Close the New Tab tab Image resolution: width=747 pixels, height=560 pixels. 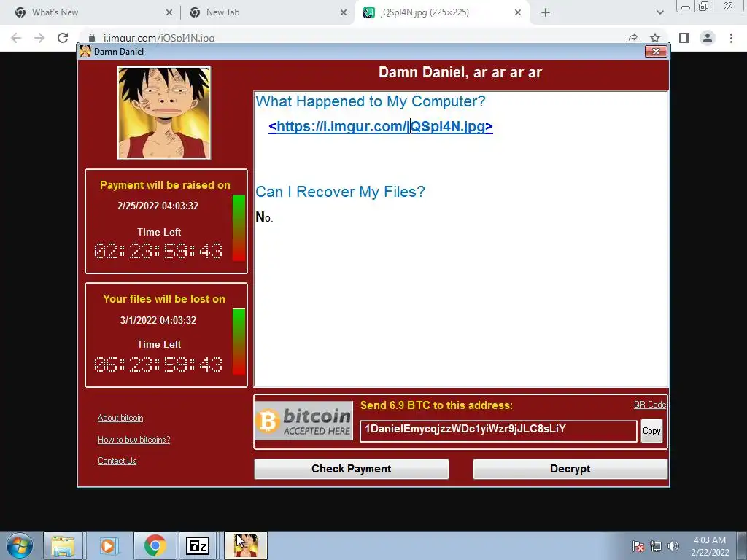coord(344,13)
